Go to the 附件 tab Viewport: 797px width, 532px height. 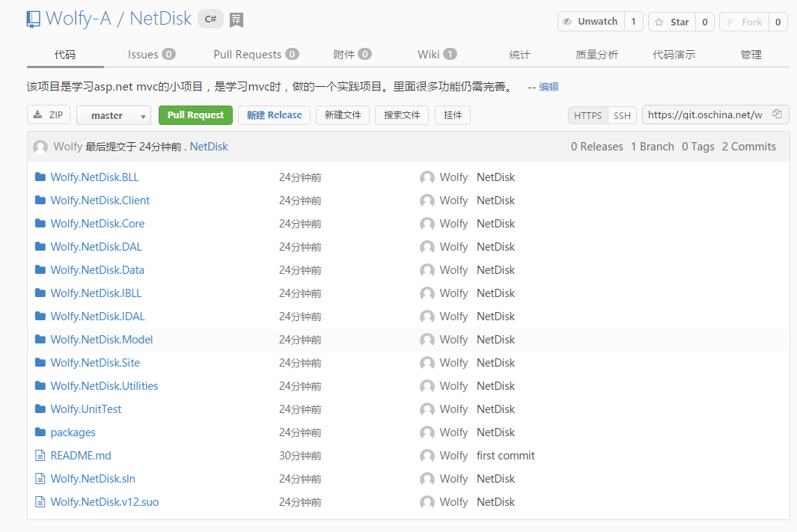[x=352, y=55]
